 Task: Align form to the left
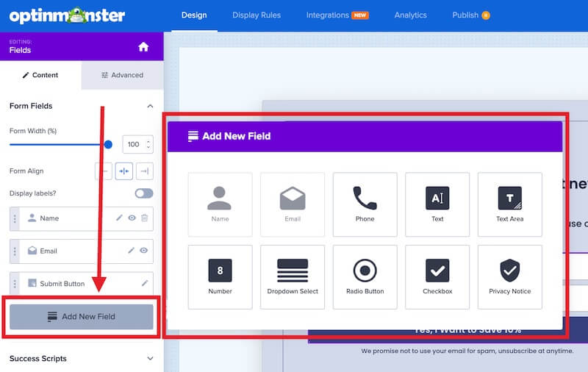tap(104, 171)
